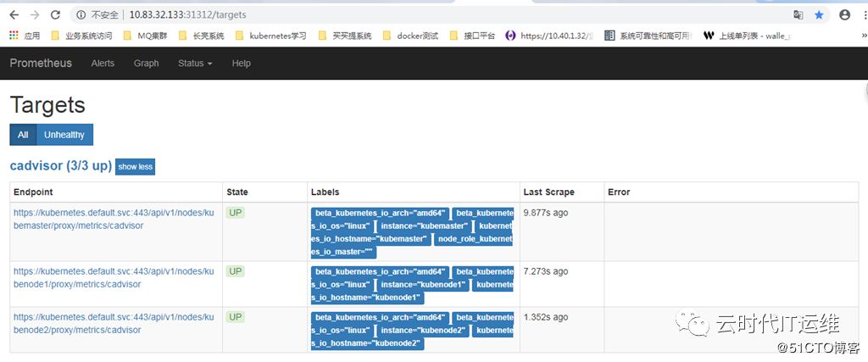The height and width of the screenshot is (362, 868).
Task: Select the All targets filter
Action: 23,135
